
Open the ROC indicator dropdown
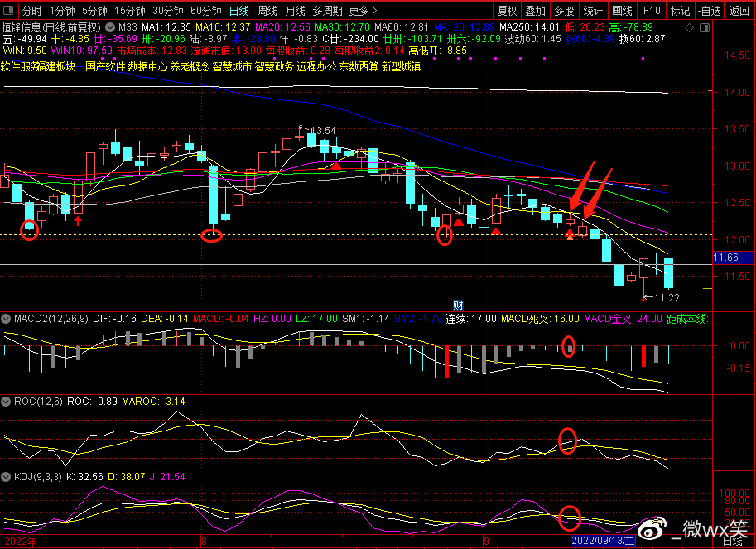[7, 401]
